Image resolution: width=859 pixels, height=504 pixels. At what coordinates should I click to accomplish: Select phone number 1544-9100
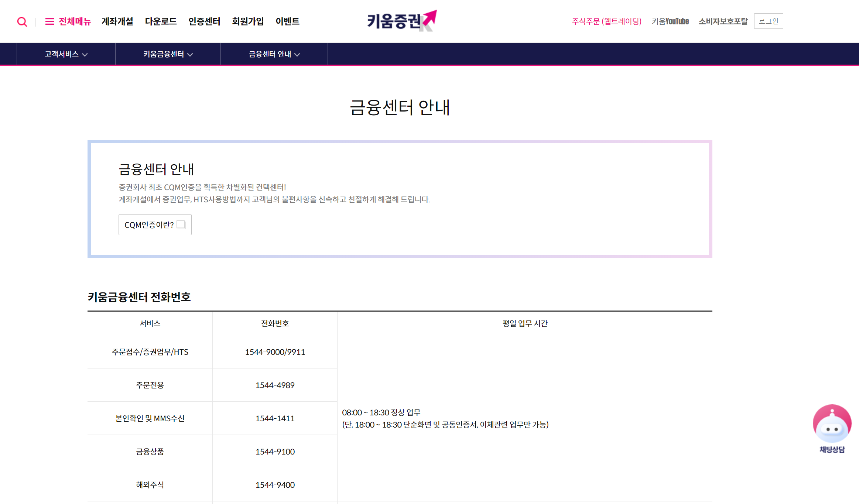[275, 452]
